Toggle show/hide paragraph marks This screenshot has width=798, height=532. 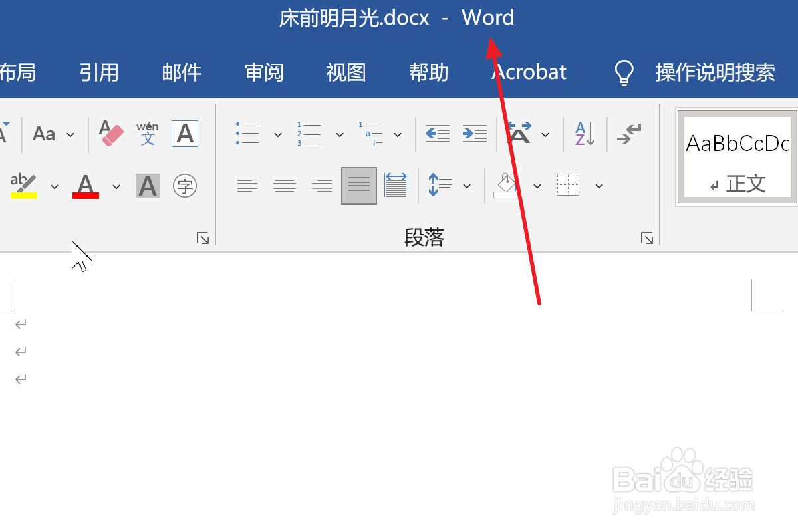629,134
